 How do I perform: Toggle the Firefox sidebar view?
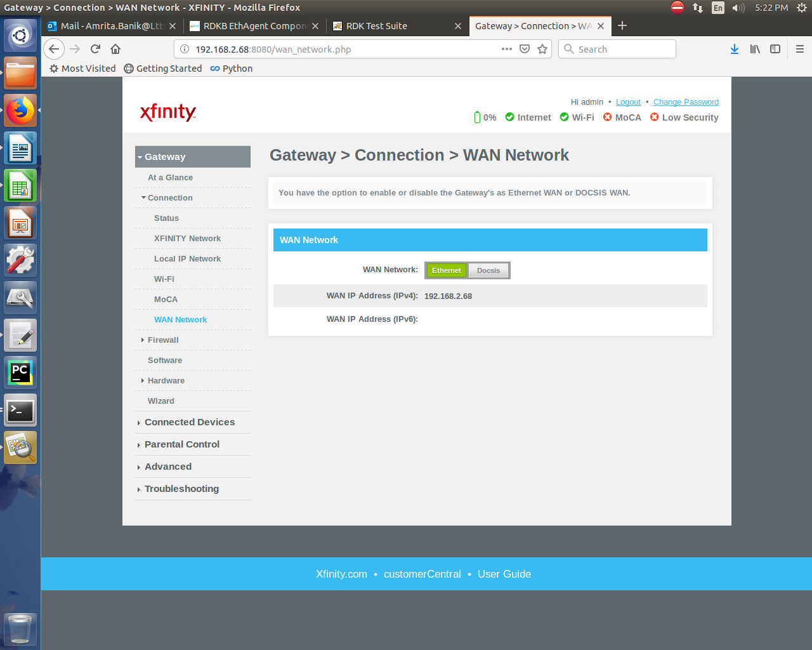775,49
